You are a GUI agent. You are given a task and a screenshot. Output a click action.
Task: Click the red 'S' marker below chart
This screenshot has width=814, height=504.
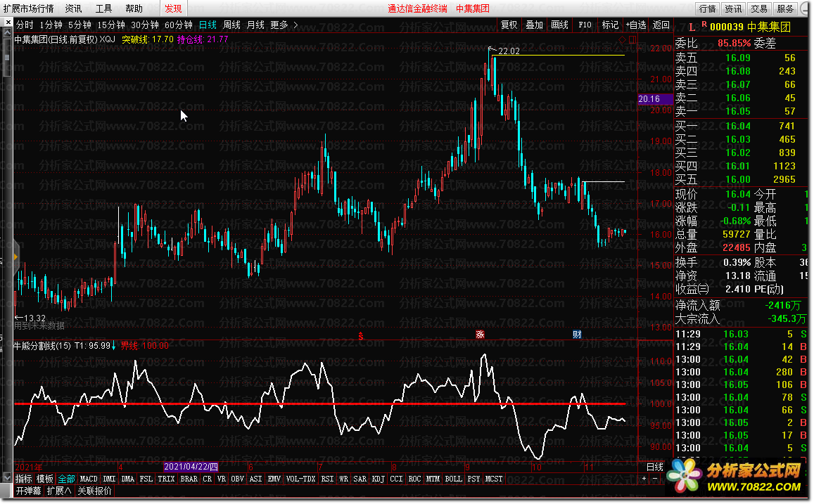[361, 337]
